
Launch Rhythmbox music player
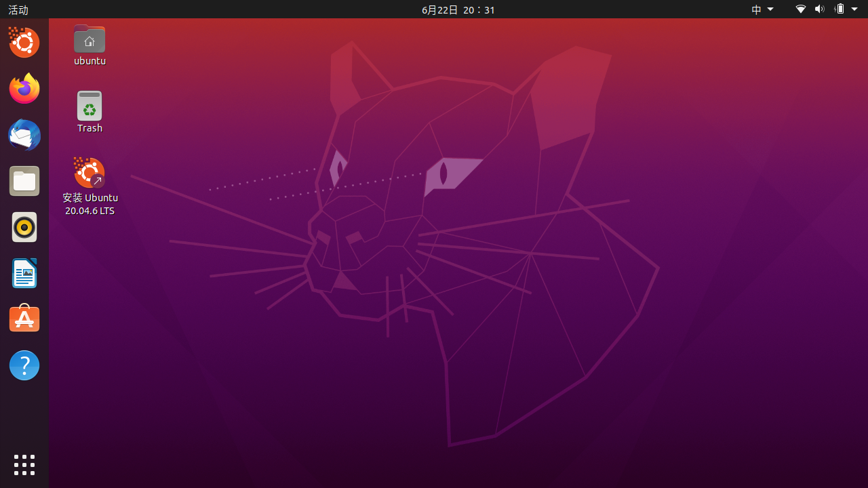pos(24,227)
